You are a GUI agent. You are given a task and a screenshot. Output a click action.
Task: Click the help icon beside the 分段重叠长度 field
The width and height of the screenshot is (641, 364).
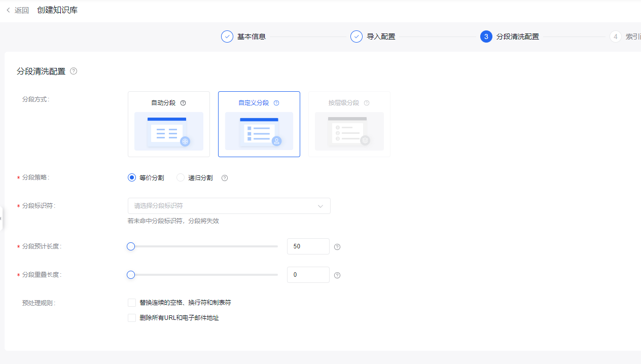pos(337,275)
